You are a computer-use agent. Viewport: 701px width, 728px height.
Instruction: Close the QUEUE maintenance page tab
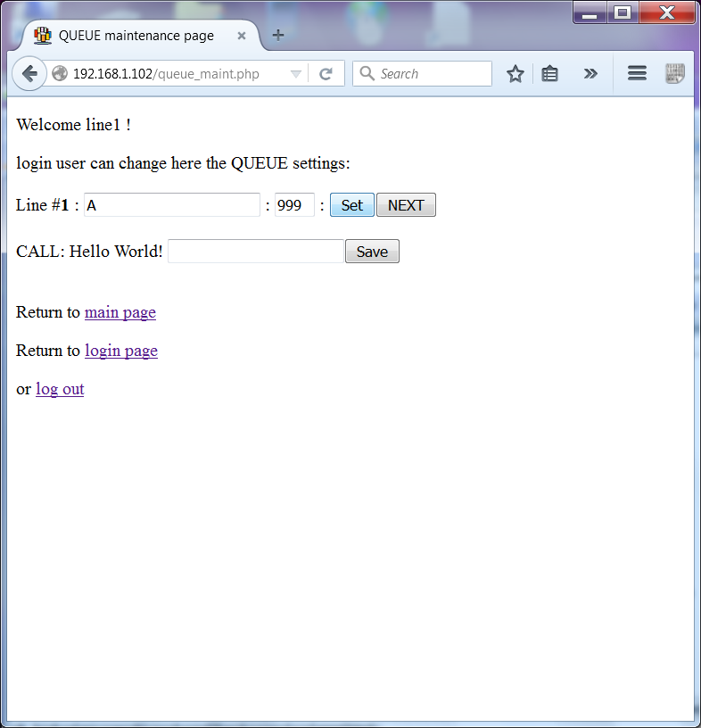[x=242, y=36]
